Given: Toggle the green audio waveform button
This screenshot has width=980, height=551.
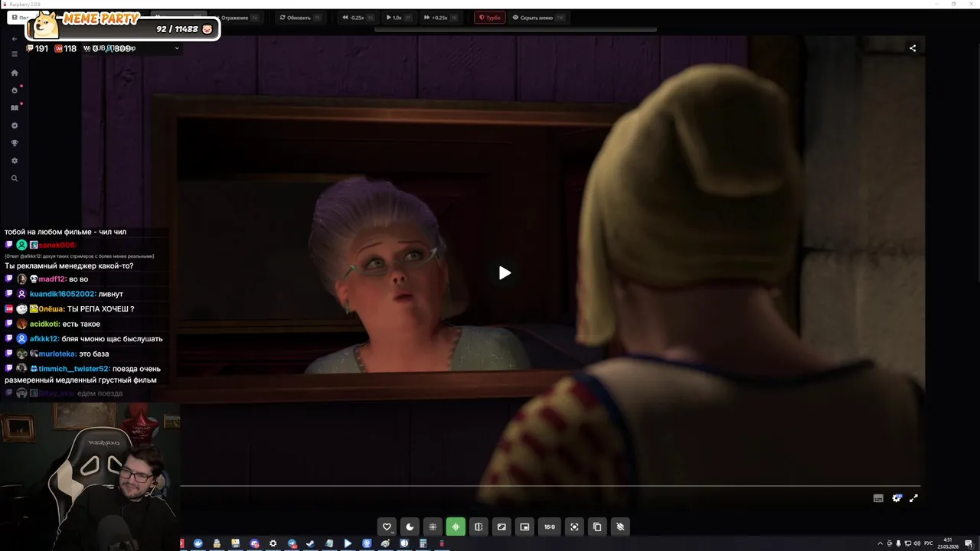Looking at the screenshot, I should coord(456,527).
